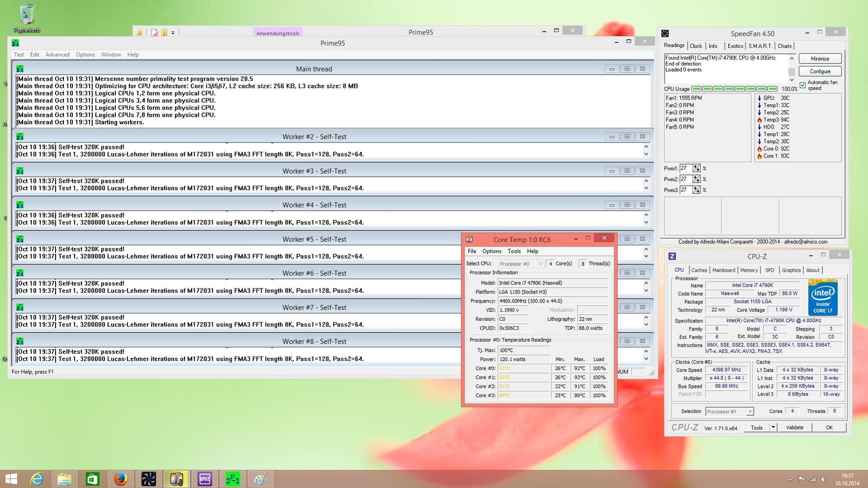Click the Main thread window icon

20,69
